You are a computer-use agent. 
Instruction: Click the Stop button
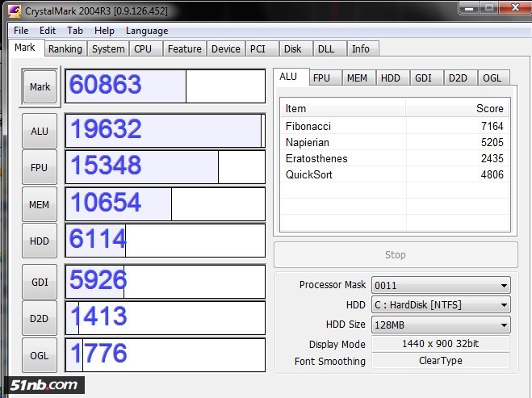pyautogui.click(x=395, y=254)
